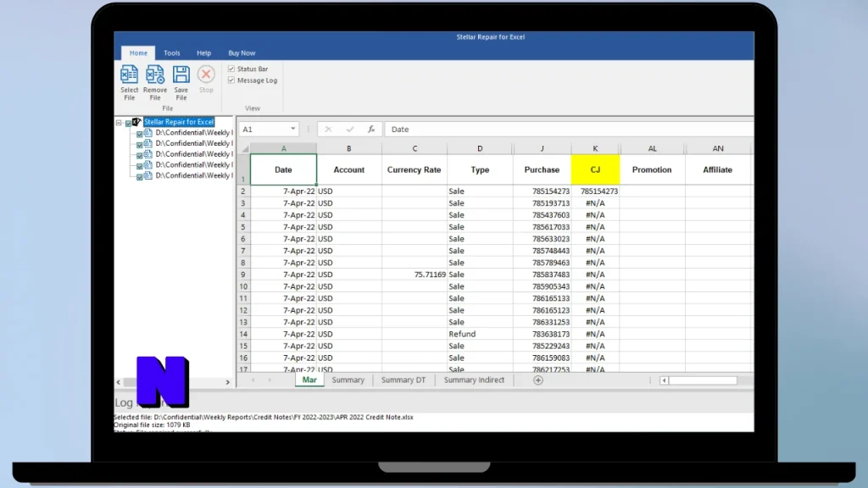Viewport: 868px width, 488px height.
Task: Select column D header
Action: point(480,149)
